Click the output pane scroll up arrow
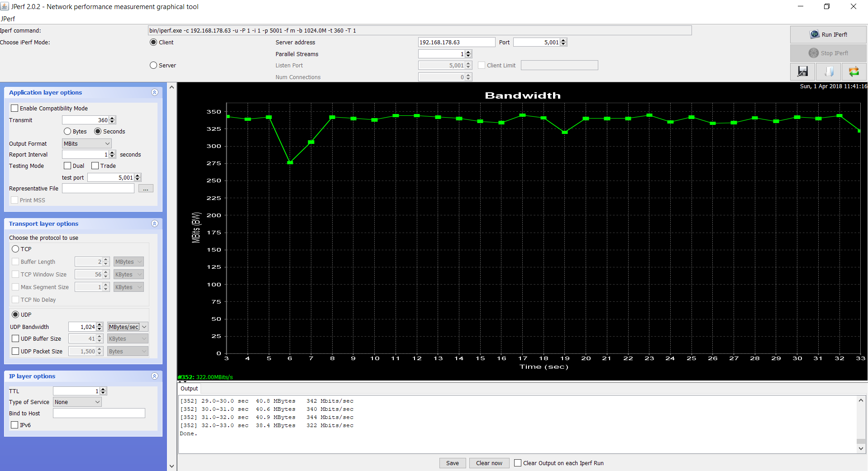The image size is (868, 471). [861, 400]
